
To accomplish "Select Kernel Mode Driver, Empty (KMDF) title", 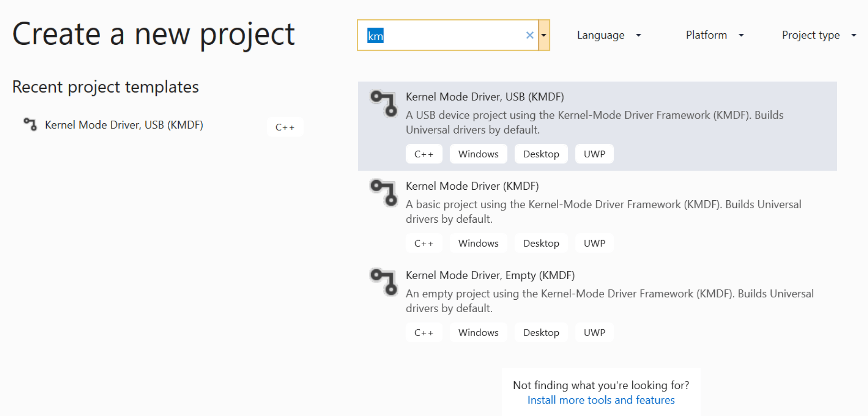I will pos(490,275).
